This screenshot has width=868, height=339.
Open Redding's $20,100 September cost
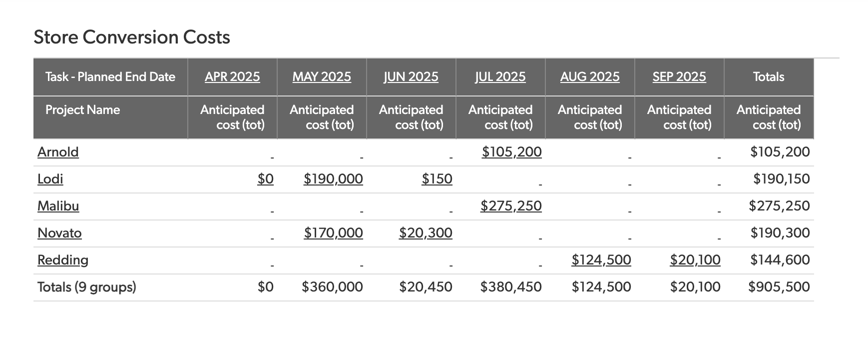point(695,260)
